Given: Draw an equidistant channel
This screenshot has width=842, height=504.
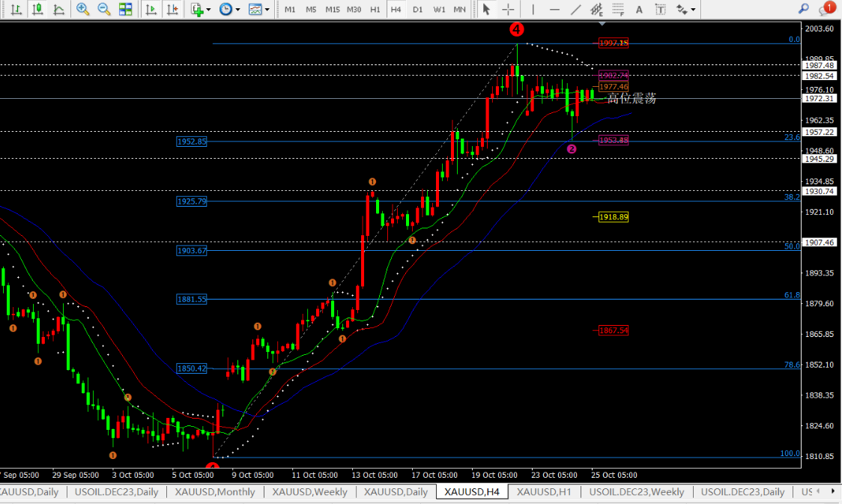Looking at the screenshot, I should pos(596,9).
